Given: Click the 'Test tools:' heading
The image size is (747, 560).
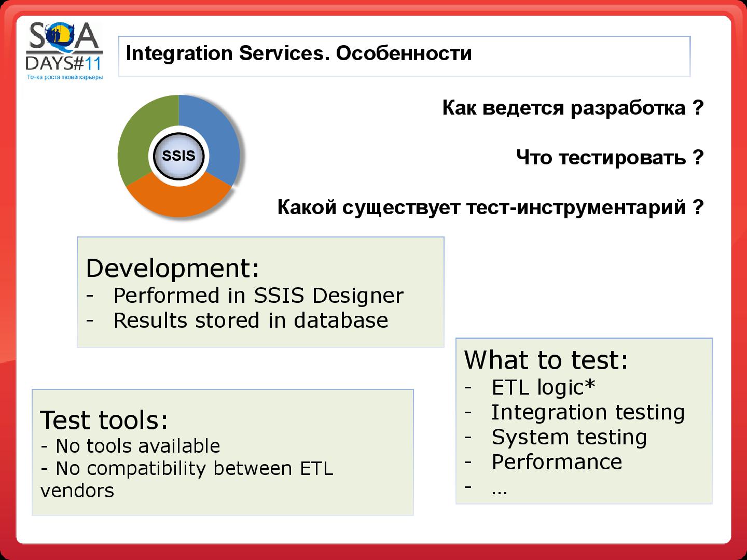Looking at the screenshot, I should [104, 420].
